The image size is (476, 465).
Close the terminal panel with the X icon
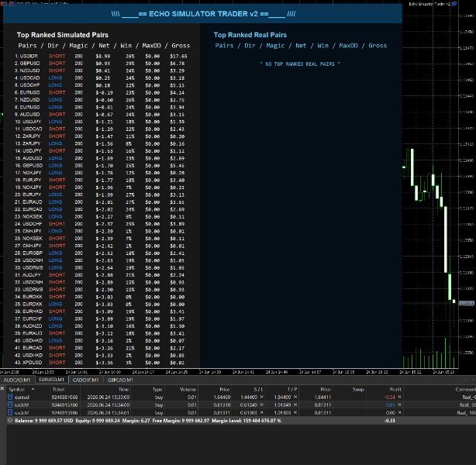[2, 388]
